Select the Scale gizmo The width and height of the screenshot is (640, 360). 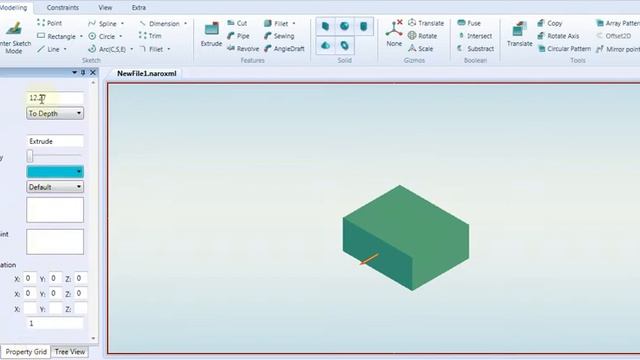click(x=420, y=49)
